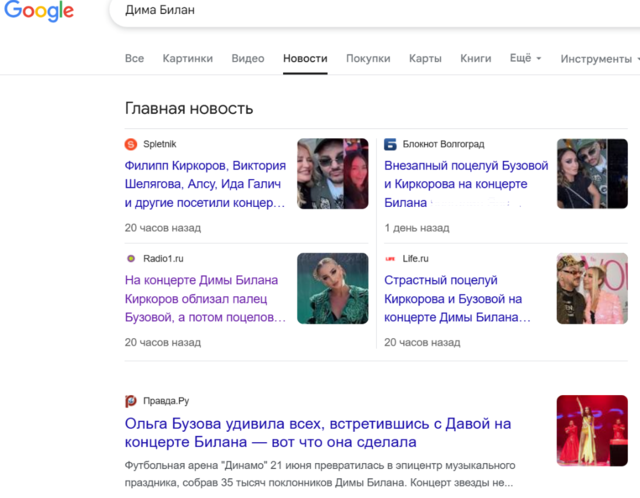Click the Google logo
This screenshot has height=498, width=640.
coord(39,10)
